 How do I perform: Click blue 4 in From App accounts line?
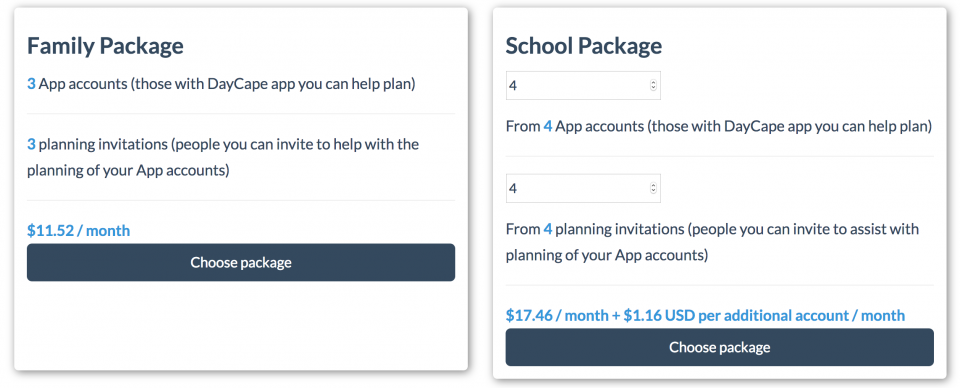(x=548, y=127)
